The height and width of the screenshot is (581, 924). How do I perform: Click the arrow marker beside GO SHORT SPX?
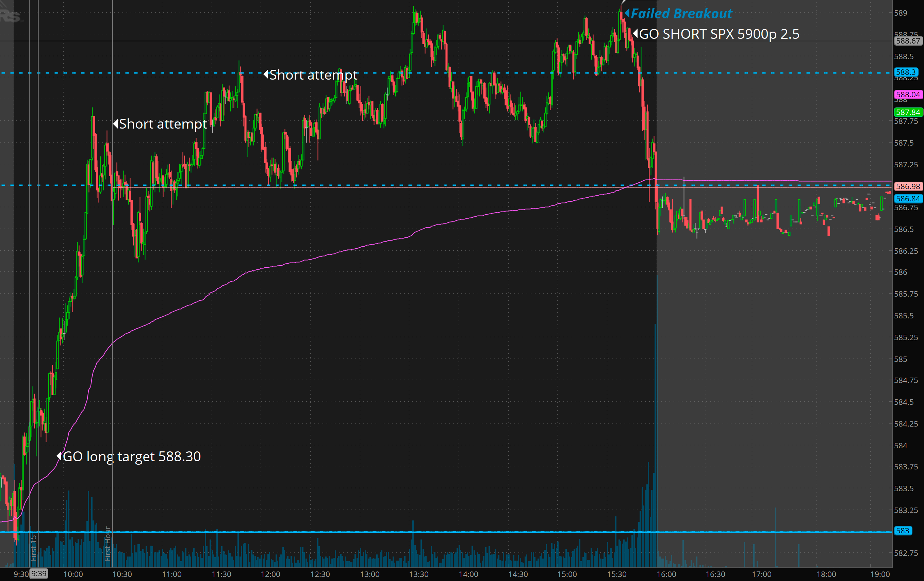(x=636, y=34)
